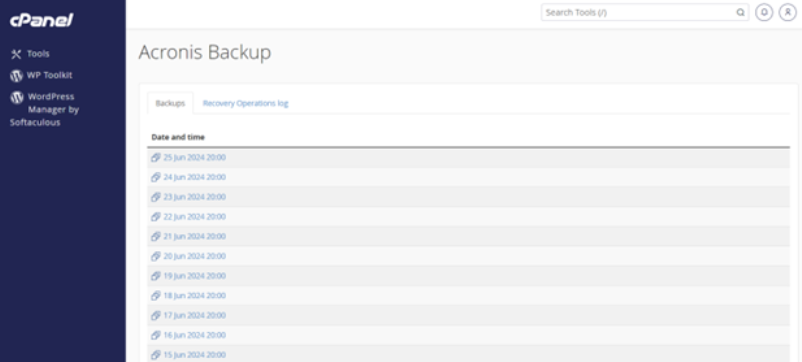The width and height of the screenshot is (802, 362).
Task: Open WordPress Manager by Softaculous
Action: pyautogui.click(x=44, y=109)
